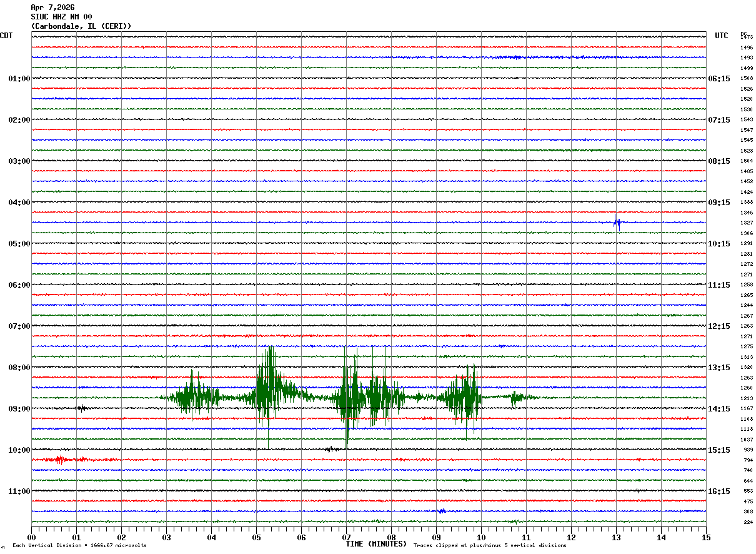Select the DC offset value "224"

click(749, 522)
